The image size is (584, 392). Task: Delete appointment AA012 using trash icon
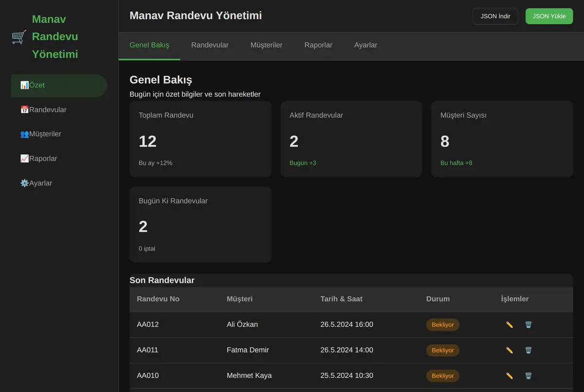(x=529, y=324)
